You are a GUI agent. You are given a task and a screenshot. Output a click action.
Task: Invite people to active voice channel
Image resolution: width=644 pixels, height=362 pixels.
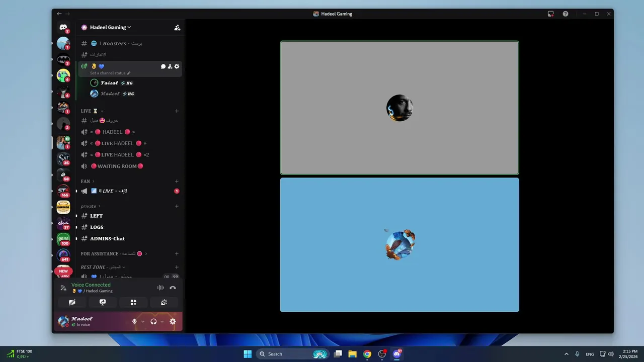point(170,66)
